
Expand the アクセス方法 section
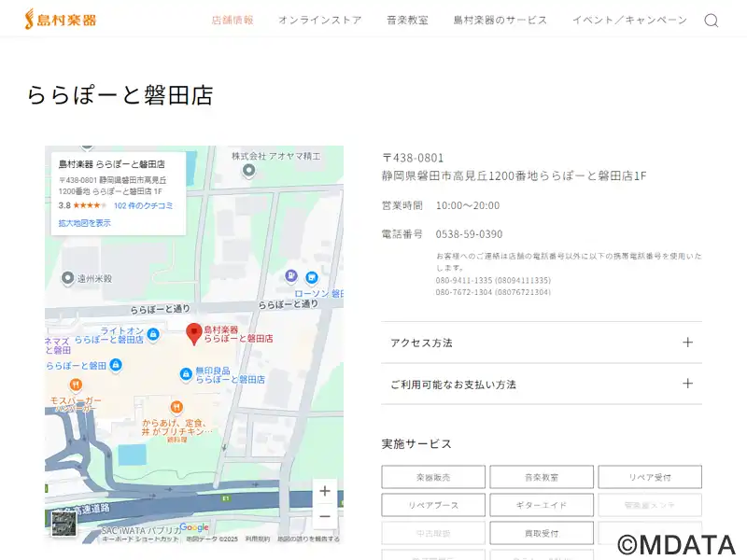coord(542,343)
